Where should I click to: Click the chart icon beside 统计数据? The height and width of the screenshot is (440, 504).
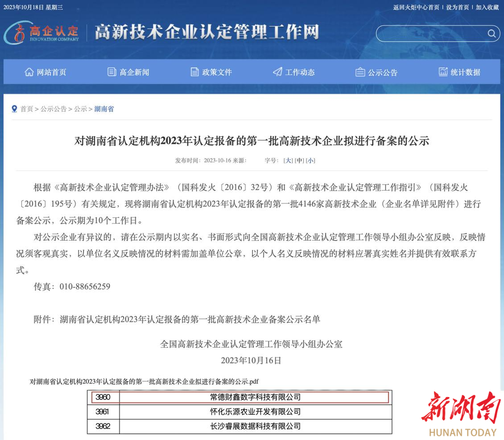[x=443, y=72]
